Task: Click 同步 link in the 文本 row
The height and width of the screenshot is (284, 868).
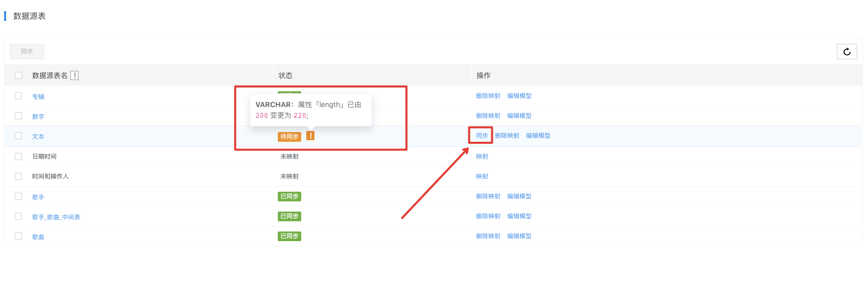Action: click(x=482, y=136)
